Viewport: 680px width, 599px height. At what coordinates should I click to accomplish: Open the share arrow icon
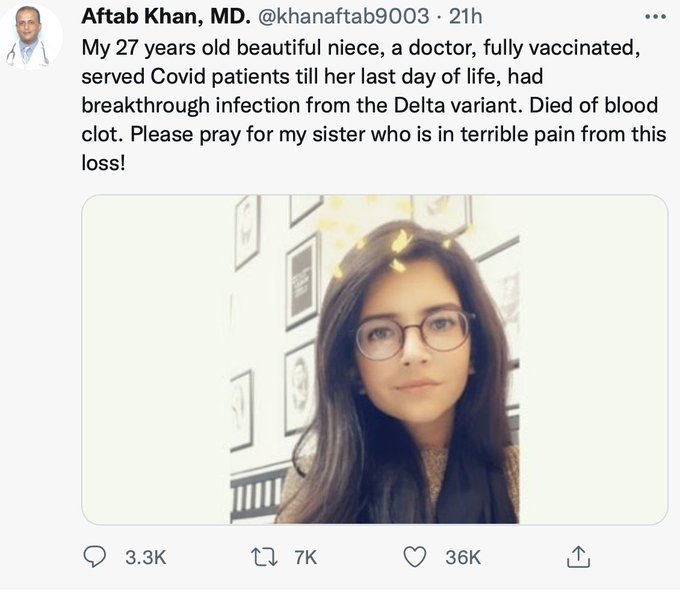(577, 557)
